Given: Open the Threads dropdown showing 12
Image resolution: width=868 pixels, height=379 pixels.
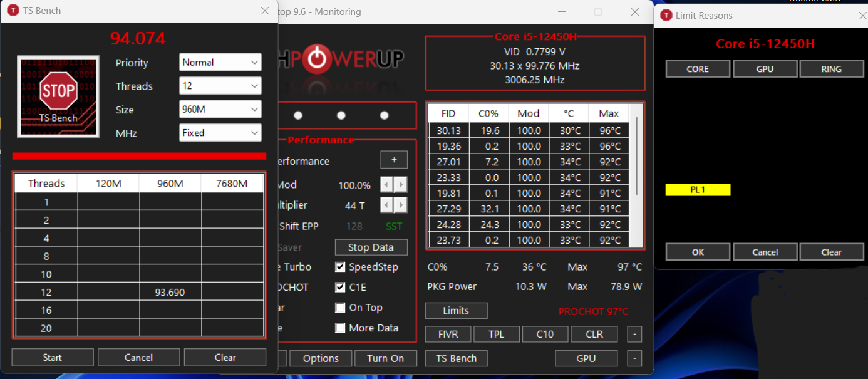Looking at the screenshot, I should 220,86.
